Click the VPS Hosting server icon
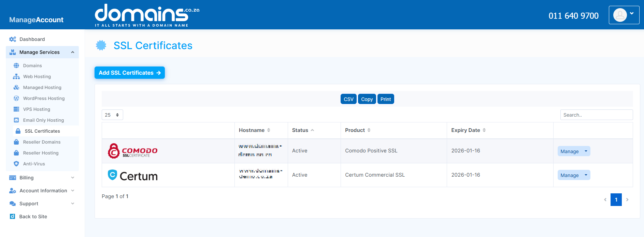This screenshot has width=644, height=237. pos(16,109)
